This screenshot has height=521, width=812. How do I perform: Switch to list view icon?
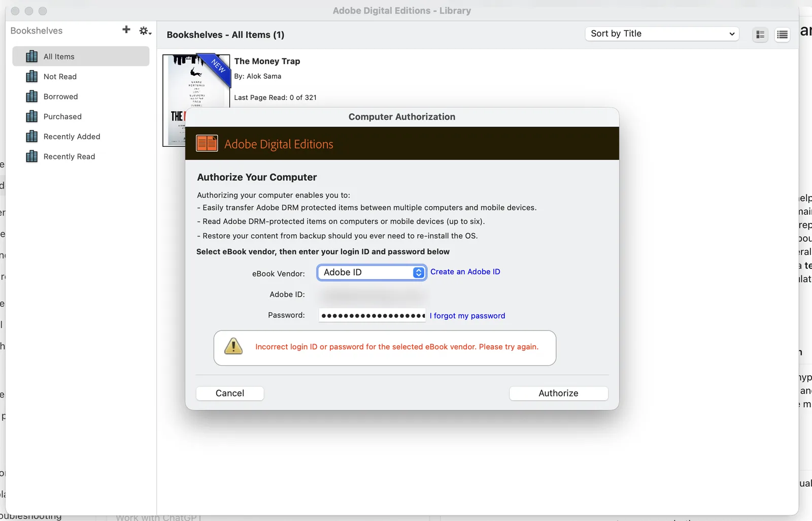(x=782, y=35)
